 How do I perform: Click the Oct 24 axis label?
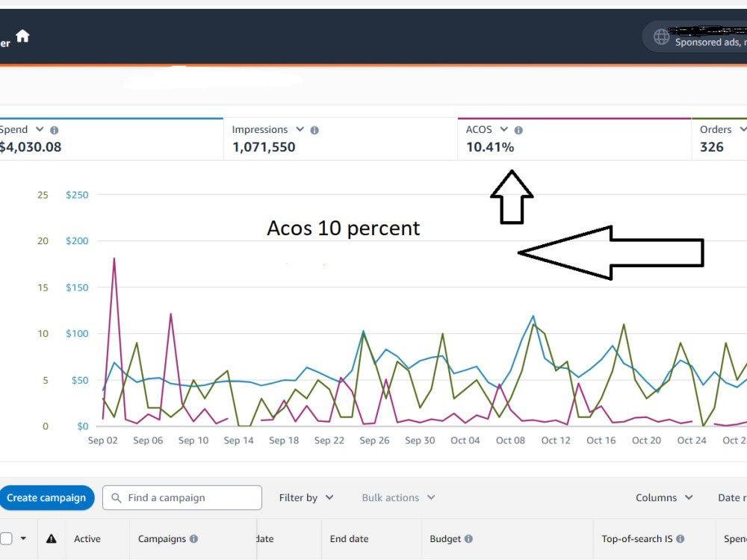pyautogui.click(x=692, y=441)
